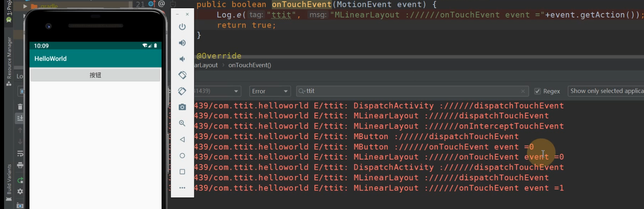Take emulator screenshot with camera icon
This screenshot has width=644, height=209.
pos(182,107)
